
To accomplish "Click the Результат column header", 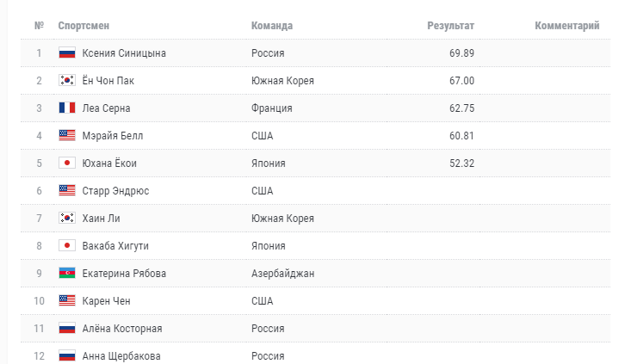I will [451, 26].
